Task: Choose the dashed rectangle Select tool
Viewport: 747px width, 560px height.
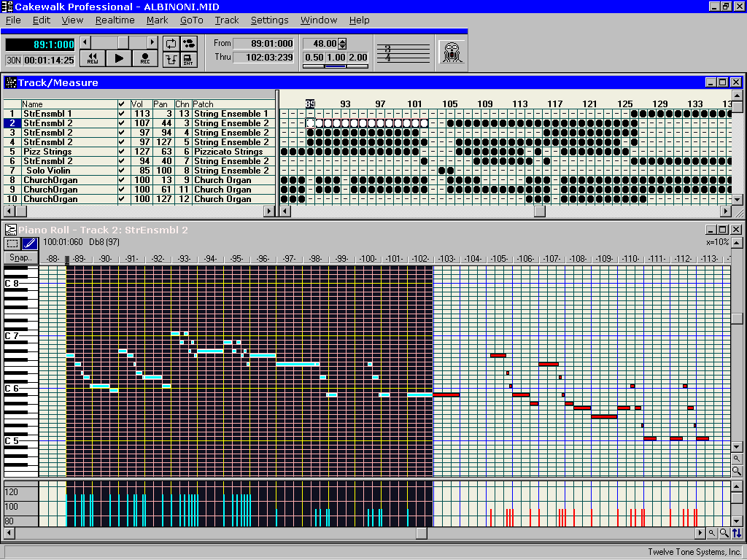Action: (12, 244)
